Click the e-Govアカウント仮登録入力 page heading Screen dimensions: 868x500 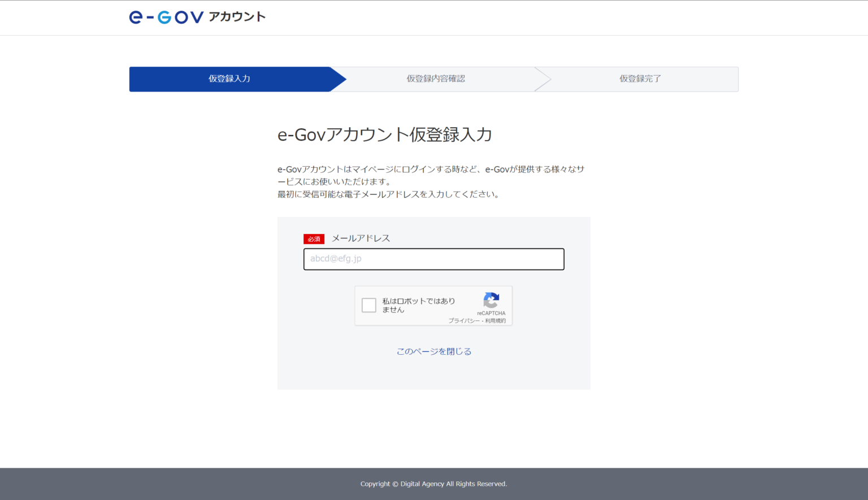tap(384, 135)
